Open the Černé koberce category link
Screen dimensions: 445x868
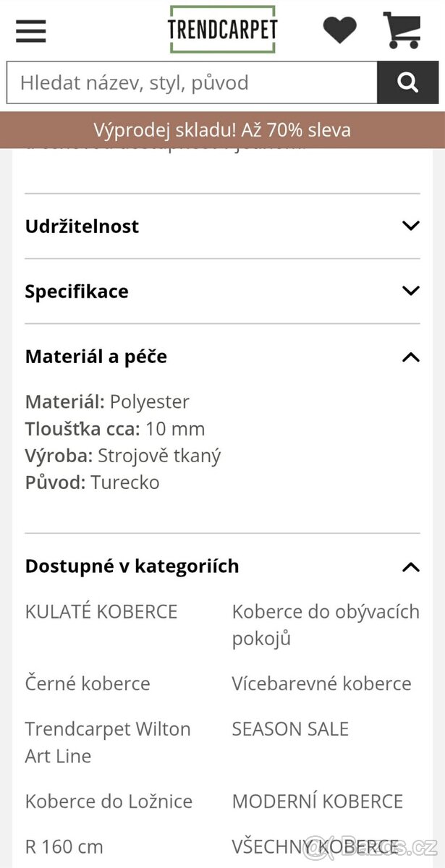pyautogui.click(x=88, y=684)
